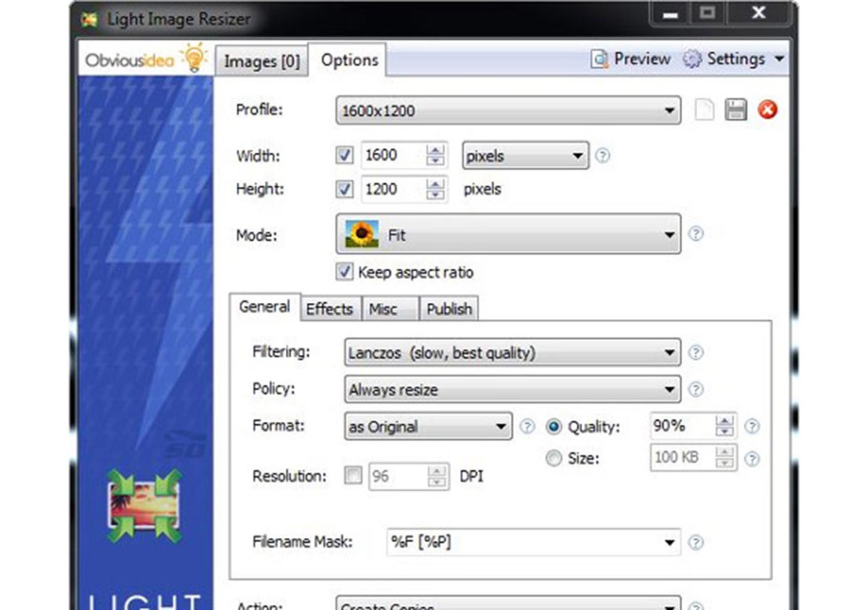Open Settings via the gear icon
This screenshot has height=610, width=868.
click(x=692, y=59)
